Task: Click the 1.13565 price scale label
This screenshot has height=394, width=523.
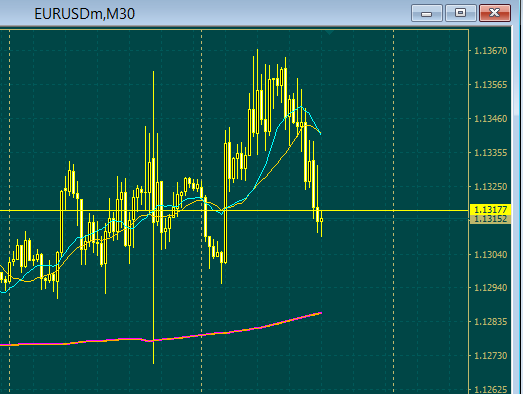Action: click(490, 85)
